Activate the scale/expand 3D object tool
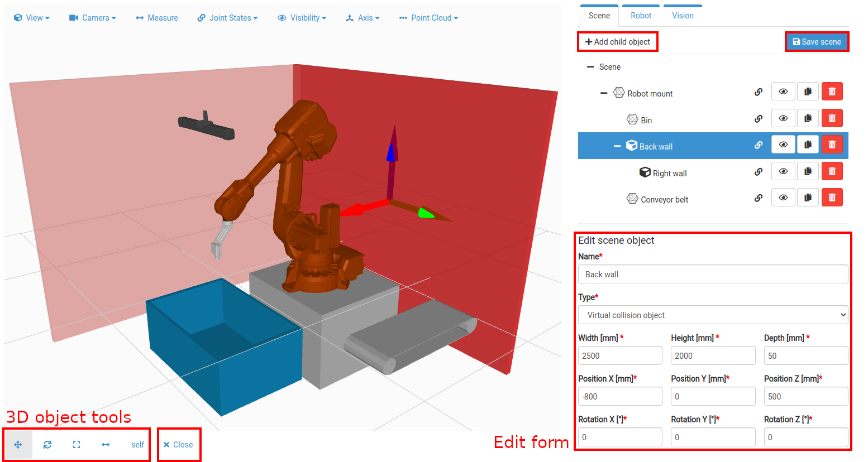Viewport: 868px width, 462px height. click(x=77, y=445)
